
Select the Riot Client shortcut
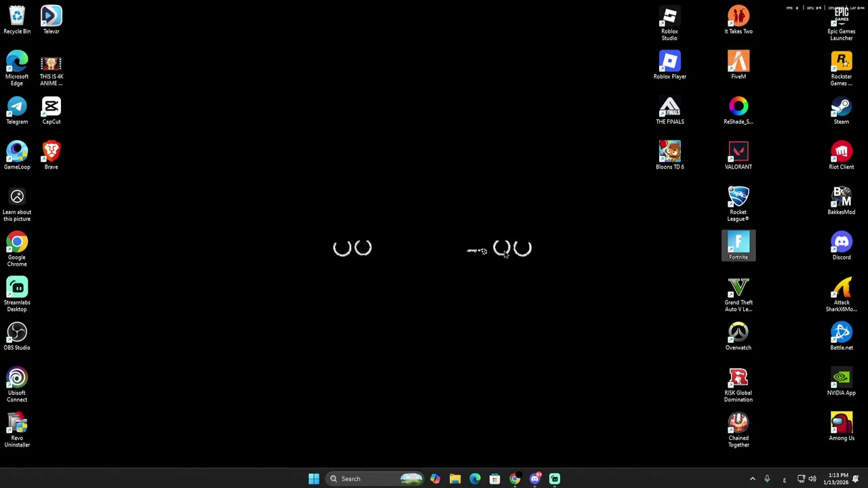click(841, 155)
